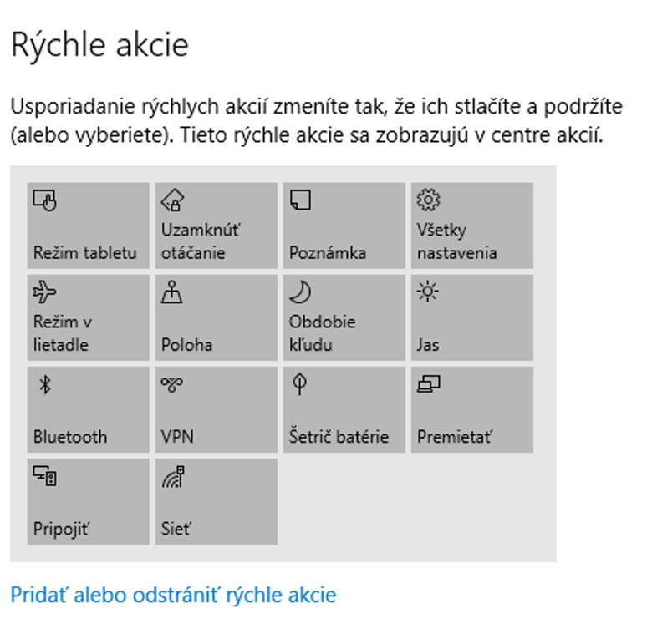Toggle the Režim v lietadle label

coord(61,333)
